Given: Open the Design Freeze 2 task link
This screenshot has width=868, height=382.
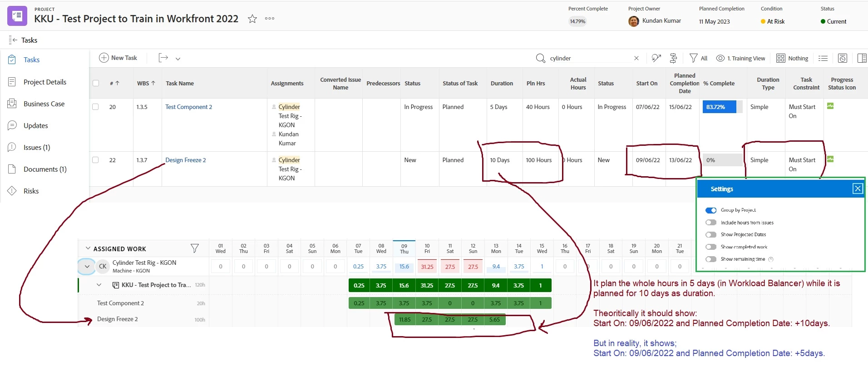Looking at the screenshot, I should [x=186, y=160].
